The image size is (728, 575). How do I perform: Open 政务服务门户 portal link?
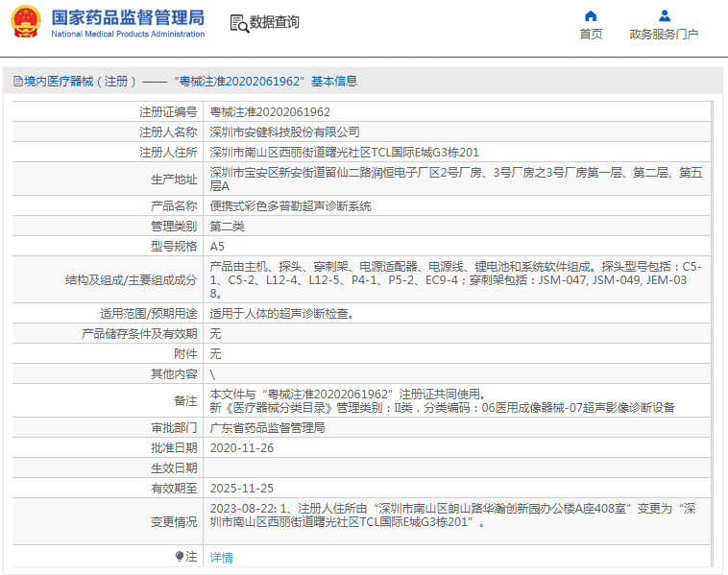664,35
